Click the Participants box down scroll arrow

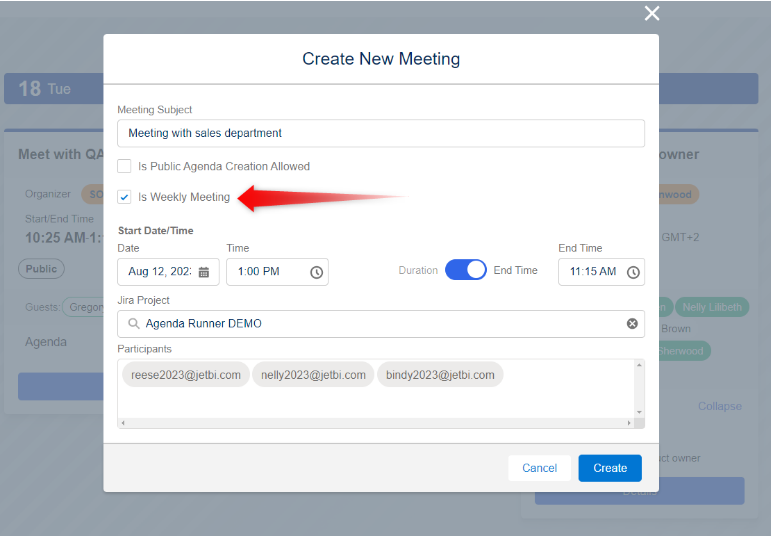tap(639, 413)
